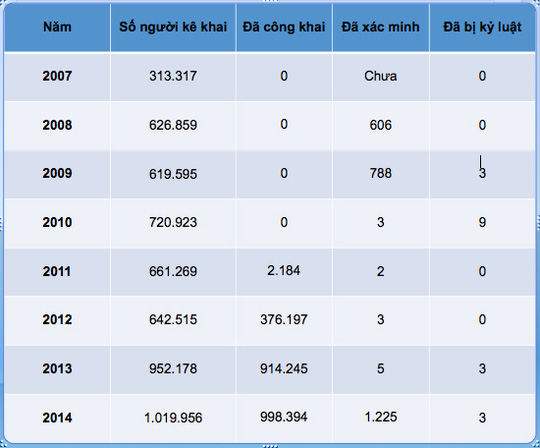Select the "Đã xác minh" header cell
Viewport: 540px width, 448px height.
(381, 27)
